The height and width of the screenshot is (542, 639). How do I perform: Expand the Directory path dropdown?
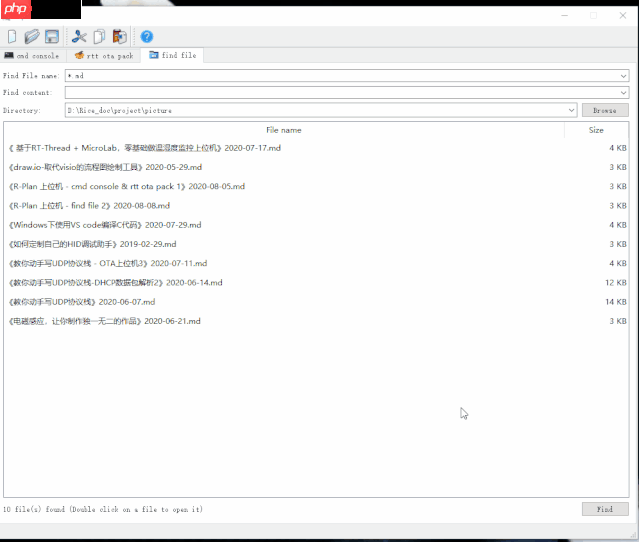(x=571, y=110)
